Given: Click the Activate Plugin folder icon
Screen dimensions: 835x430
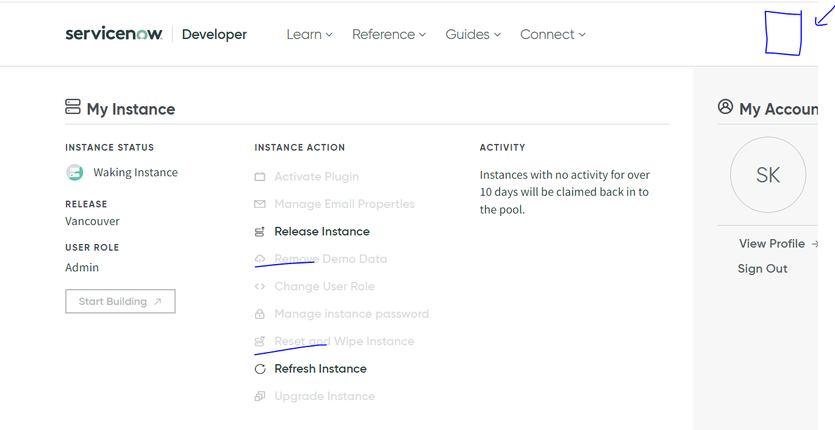Looking at the screenshot, I should 260,176.
